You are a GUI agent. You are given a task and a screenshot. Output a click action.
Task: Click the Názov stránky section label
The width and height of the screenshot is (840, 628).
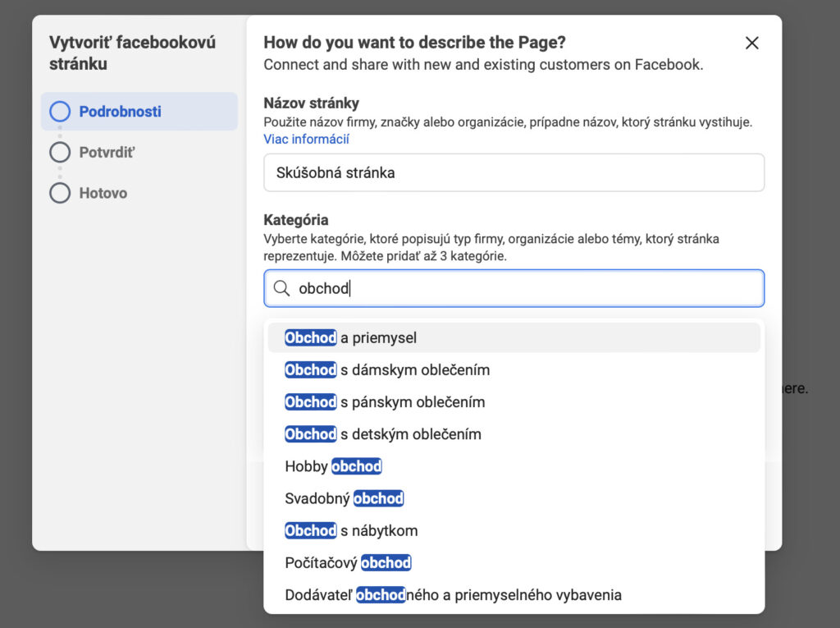tap(311, 103)
